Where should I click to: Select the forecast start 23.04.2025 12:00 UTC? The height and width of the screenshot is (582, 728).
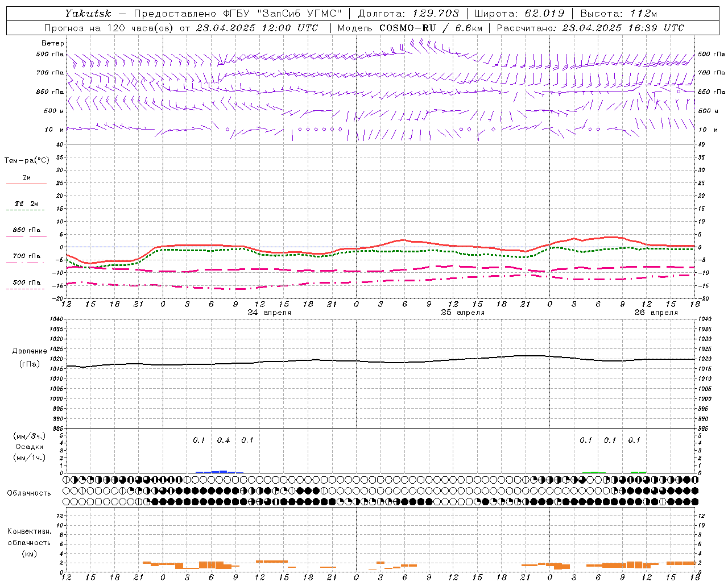point(257,28)
